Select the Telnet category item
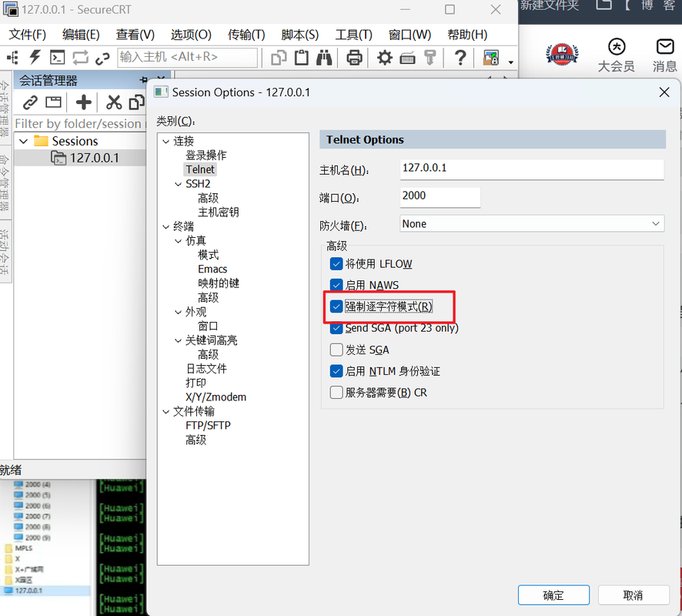The image size is (682, 616). pyautogui.click(x=200, y=169)
